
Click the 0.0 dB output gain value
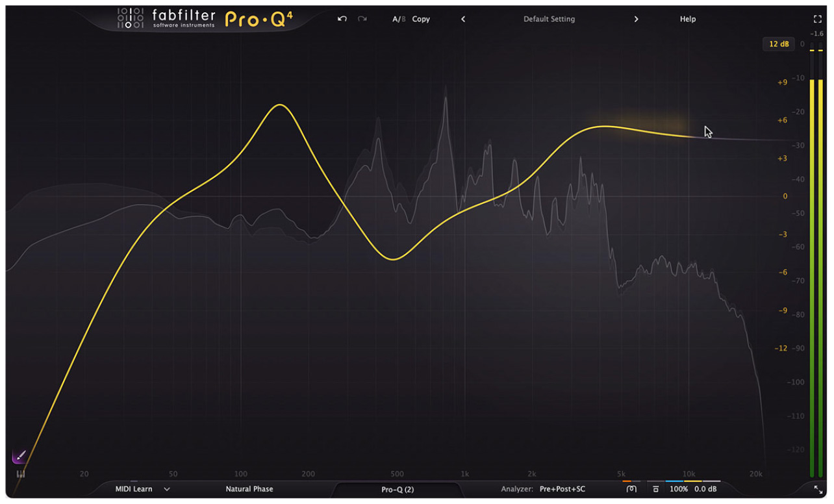pos(705,489)
